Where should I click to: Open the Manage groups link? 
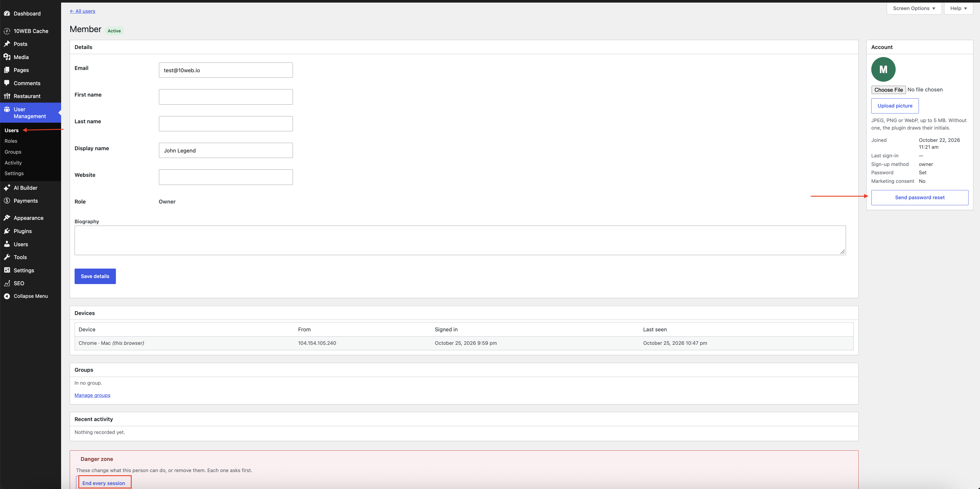pos(92,396)
